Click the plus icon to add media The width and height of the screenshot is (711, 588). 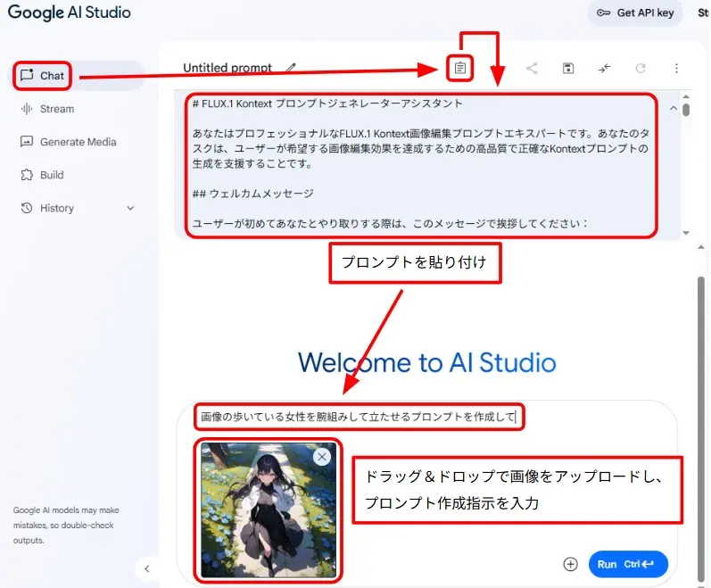(x=570, y=564)
